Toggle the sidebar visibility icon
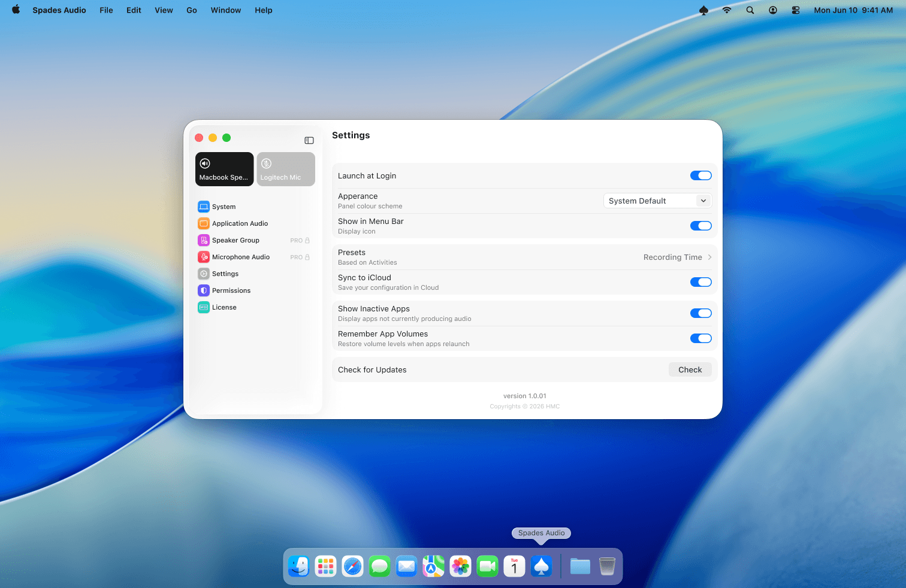Image resolution: width=906 pixels, height=588 pixels. coord(309,140)
